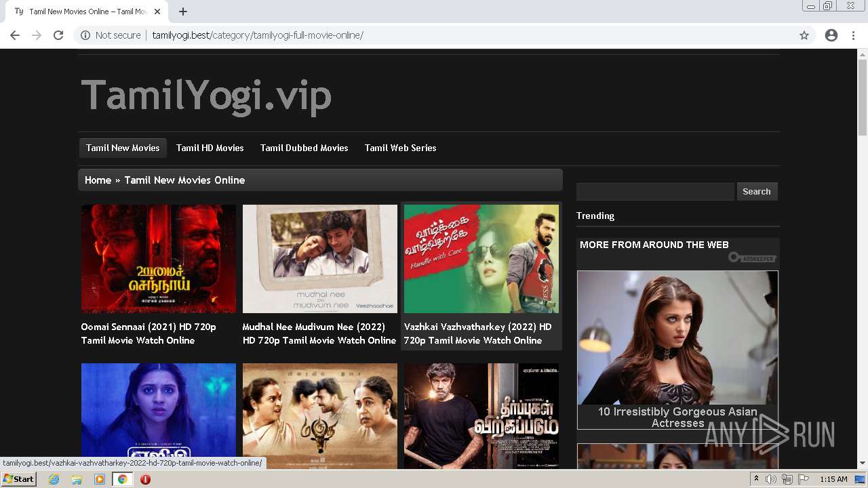
Task: Click Mudhal Nee Mudivum Nee (2022) title link
Action: [x=319, y=333]
